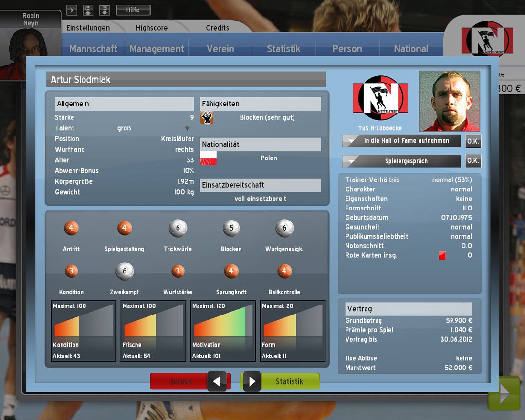Click the TuS N-Lübbecke club logo in player panel

click(380, 99)
